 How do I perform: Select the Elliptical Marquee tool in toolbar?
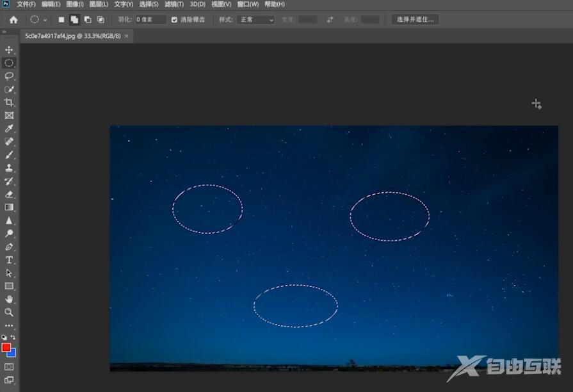[9, 63]
